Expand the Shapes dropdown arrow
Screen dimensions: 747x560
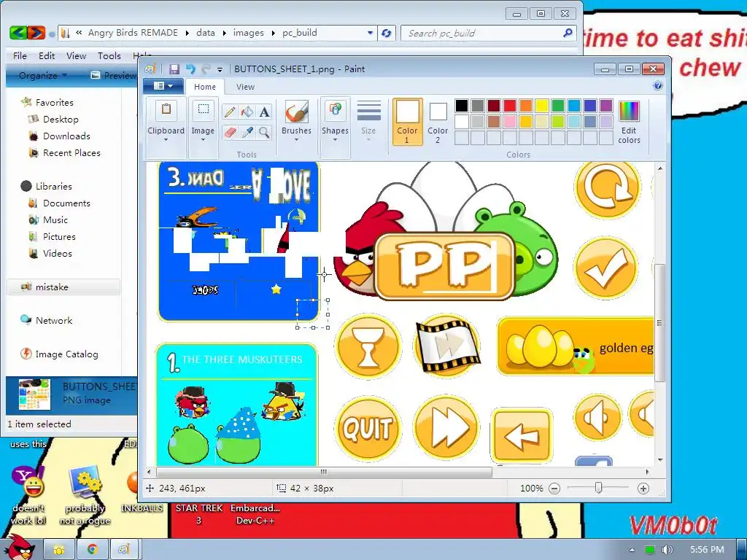[x=335, y=140]
